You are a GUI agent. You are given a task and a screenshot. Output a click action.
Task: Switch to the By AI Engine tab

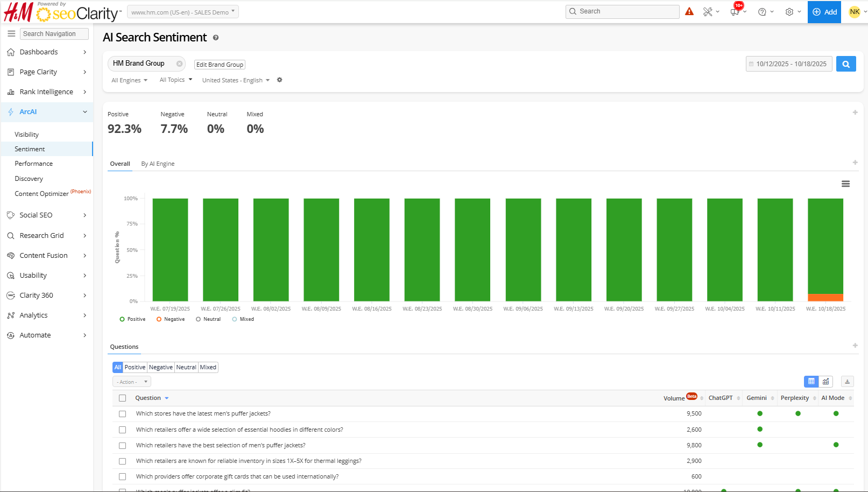pos(158,164)
